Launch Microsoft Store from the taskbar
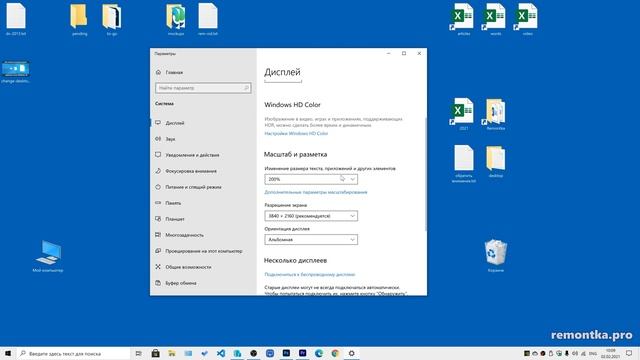 [155, 353]
